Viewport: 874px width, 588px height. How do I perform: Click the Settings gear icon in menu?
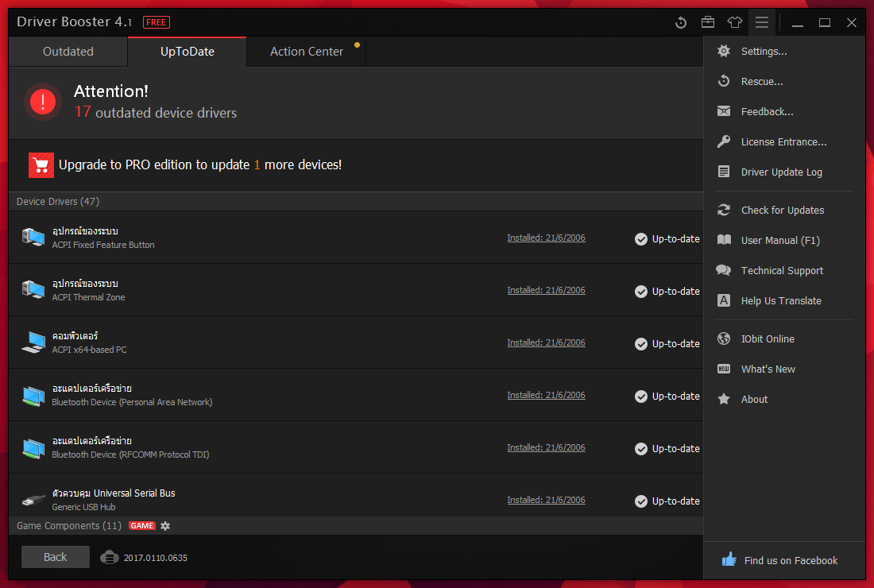724,52
